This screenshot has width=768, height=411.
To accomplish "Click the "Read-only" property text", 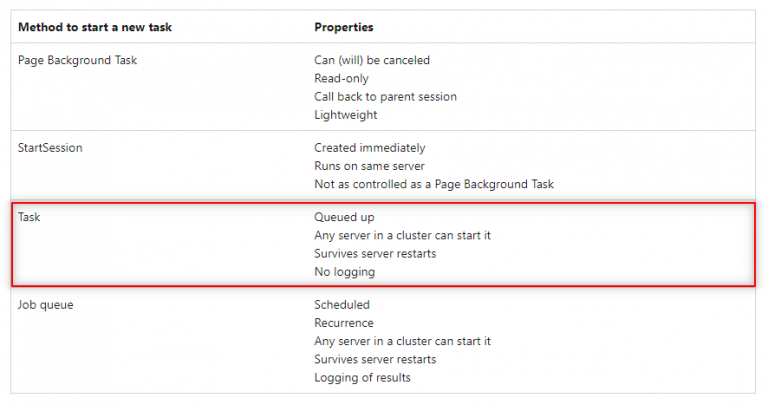I will pyautogui.click(x=341, y=78).
